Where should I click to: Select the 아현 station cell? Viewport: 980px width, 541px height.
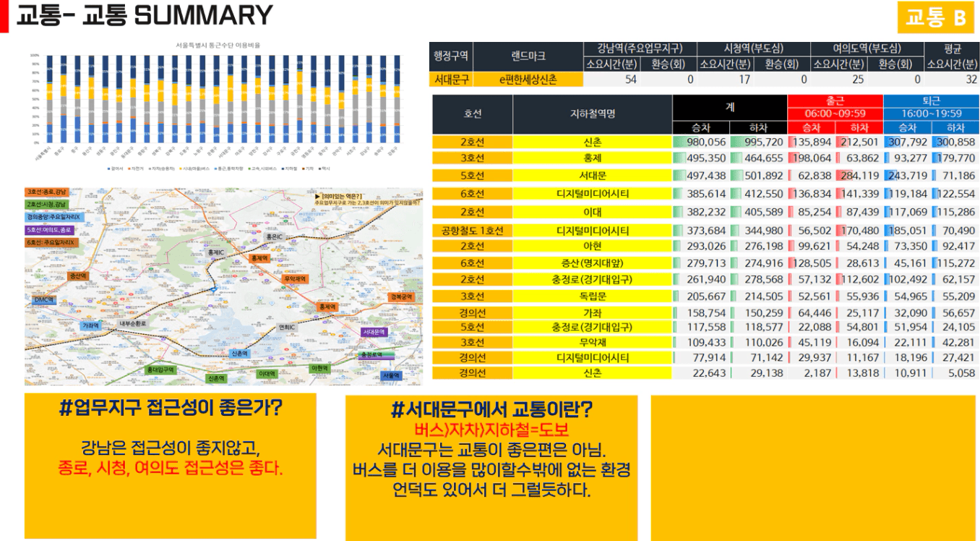[x=592, y=246]
